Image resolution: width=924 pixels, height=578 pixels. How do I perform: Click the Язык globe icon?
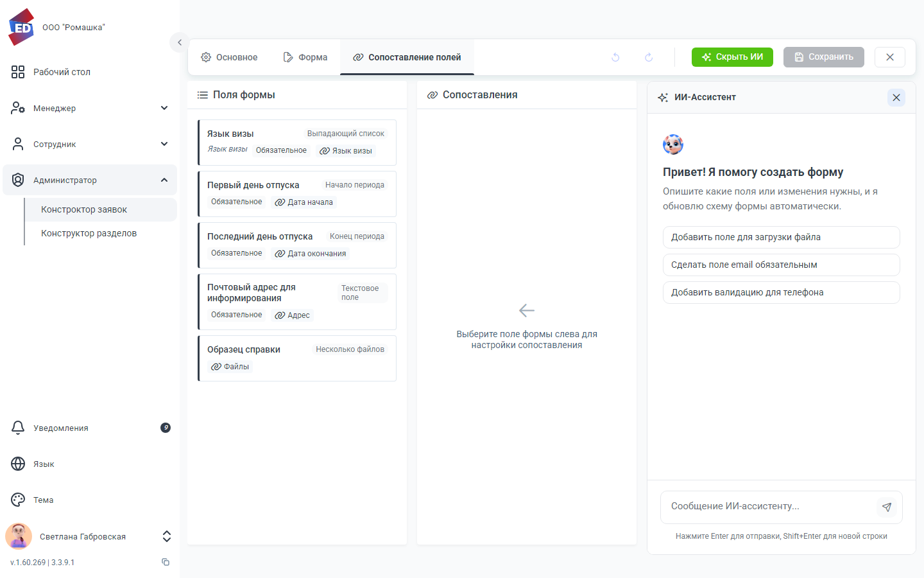pos(18,464)
